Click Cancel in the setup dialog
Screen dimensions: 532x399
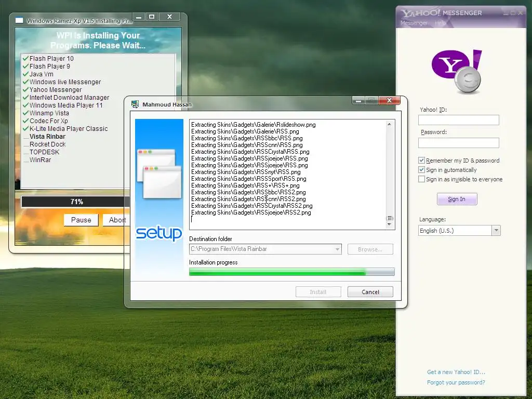point(370,292)
